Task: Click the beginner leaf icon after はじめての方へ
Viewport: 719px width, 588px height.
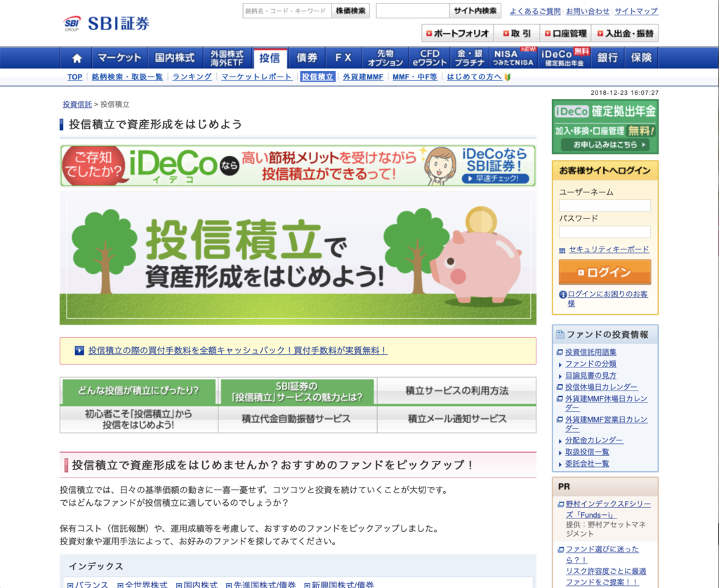Action: 507,77
